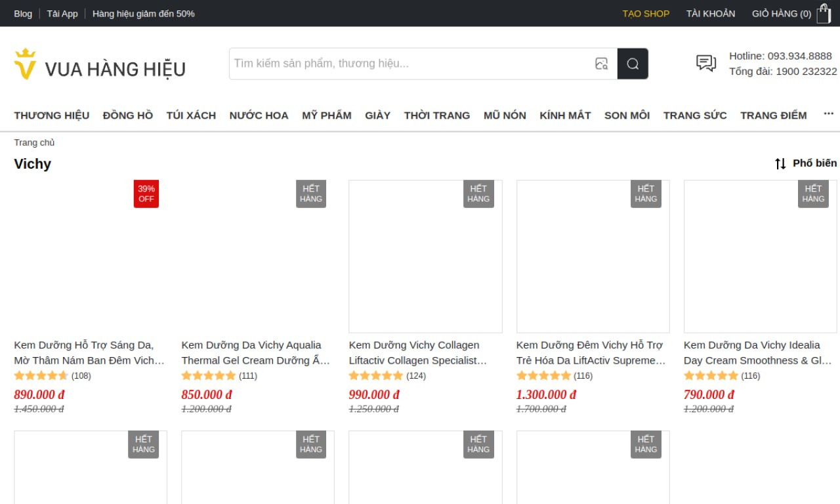Screen dimensions: 840x504
Task: Open ĐỒNG HỒ category
Action: [x=128, y=115]
